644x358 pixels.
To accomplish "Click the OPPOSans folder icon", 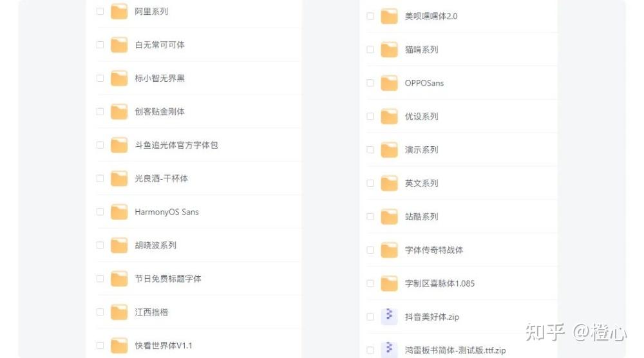I will coord(389,83).
